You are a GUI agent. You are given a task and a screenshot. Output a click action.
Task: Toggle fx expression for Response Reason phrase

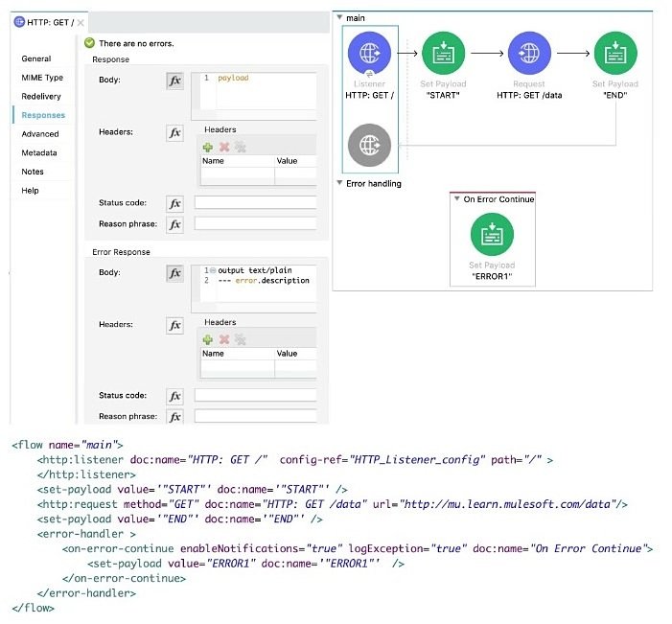tap(174, 224)
